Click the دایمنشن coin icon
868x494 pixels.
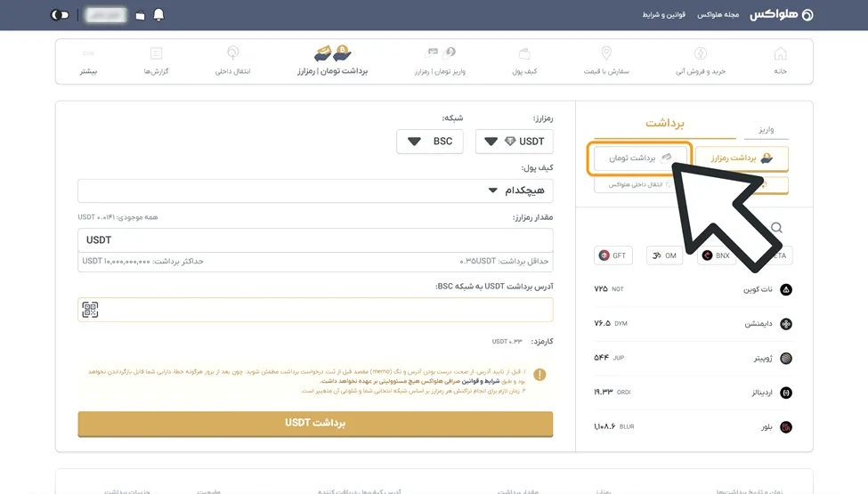pos(786,324)
